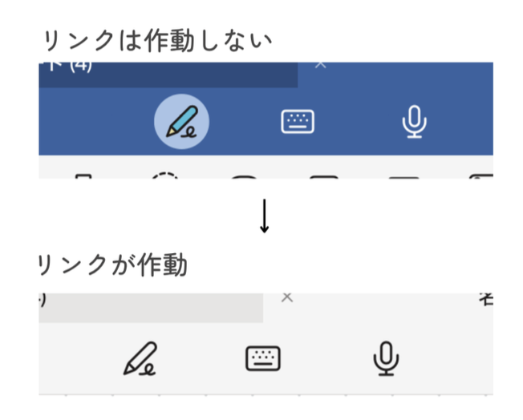The height and width of the screenshot is (420, 523).
Task: Click the rightmost partial icon below blue toolbar
Action: (x=481, y=177)
